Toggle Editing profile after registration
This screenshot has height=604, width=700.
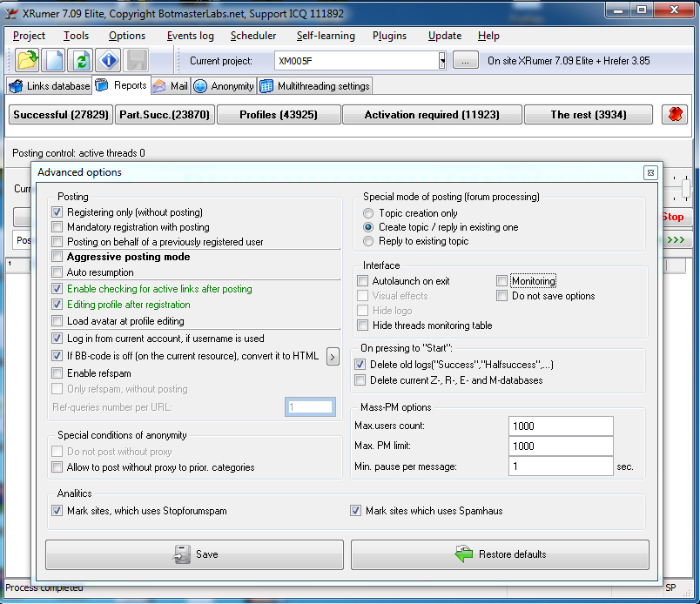57,305
